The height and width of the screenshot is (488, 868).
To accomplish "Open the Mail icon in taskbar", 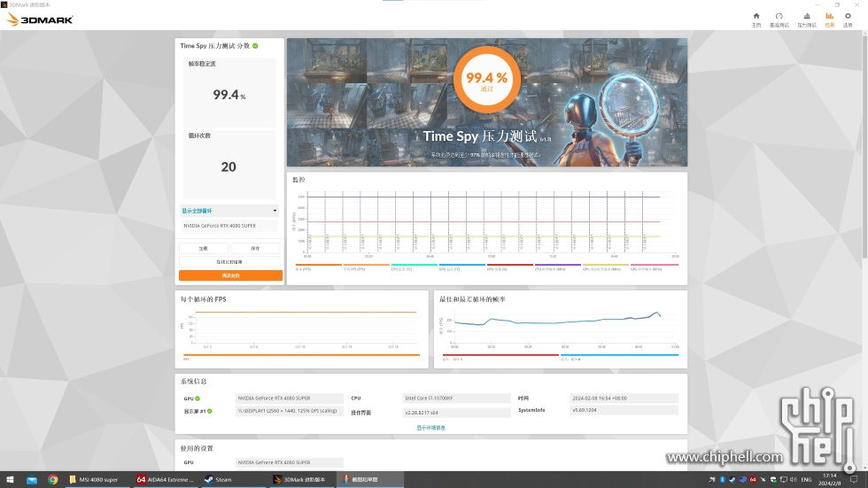I will point(32,480).
